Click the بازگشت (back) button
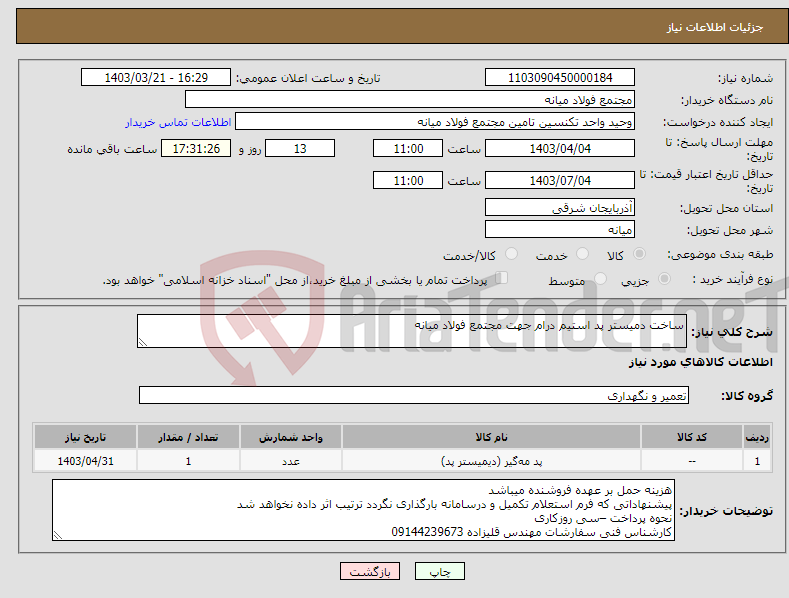 tap(370, 571)
